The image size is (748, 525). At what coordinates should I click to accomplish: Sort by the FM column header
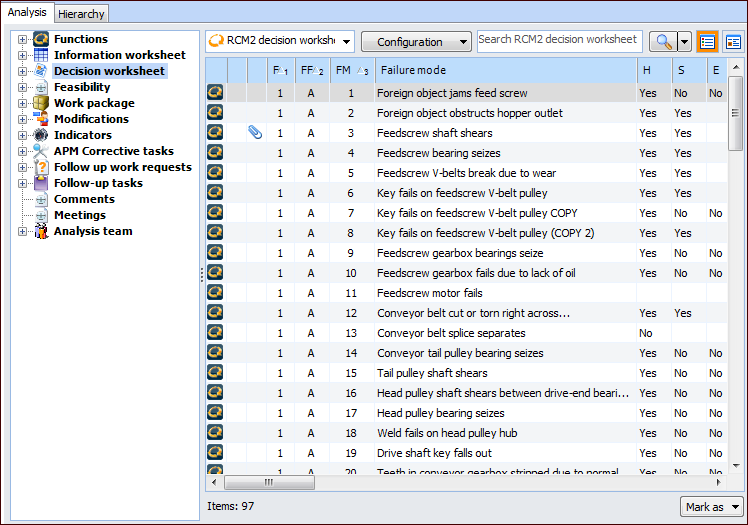[x=352, y=70]
